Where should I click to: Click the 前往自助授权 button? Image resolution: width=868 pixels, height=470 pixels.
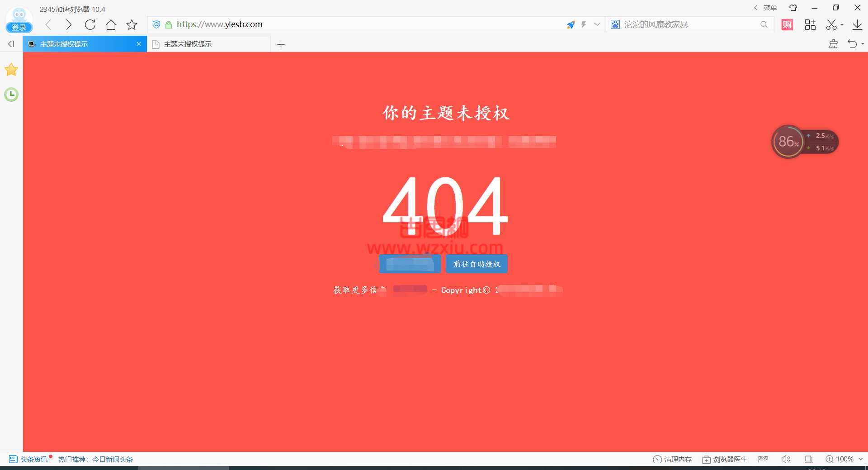pos(476,264)
